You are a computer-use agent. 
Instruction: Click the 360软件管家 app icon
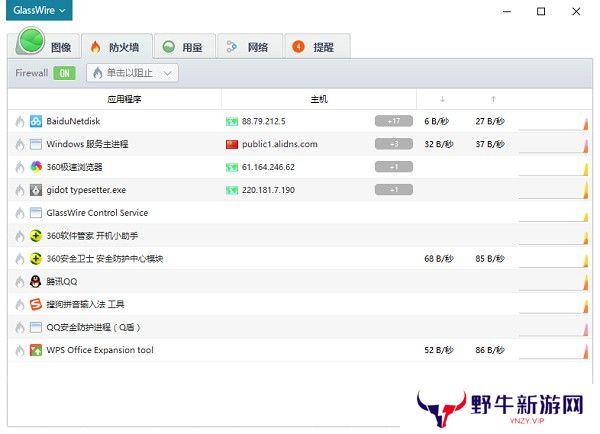click(x=36, y=236)
